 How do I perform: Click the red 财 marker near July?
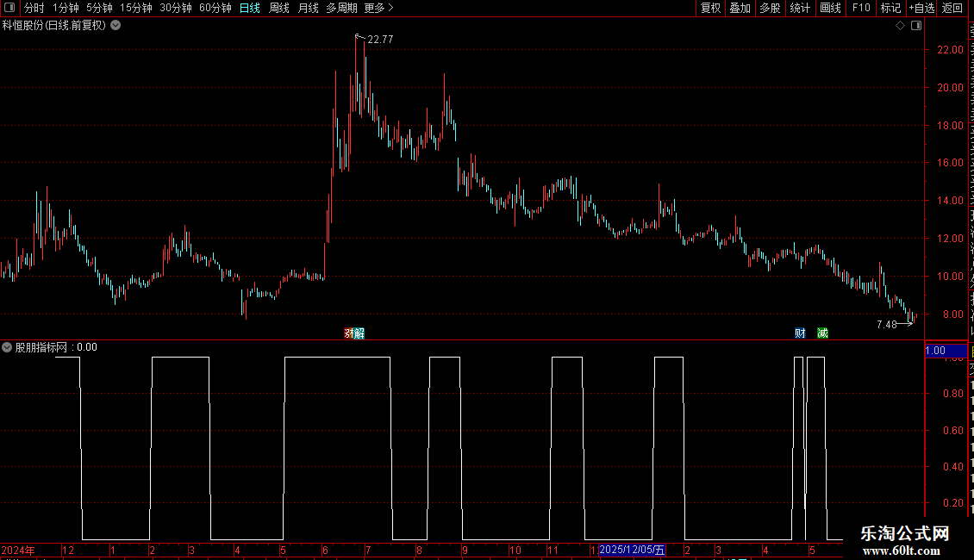click(x=348, y=333)
